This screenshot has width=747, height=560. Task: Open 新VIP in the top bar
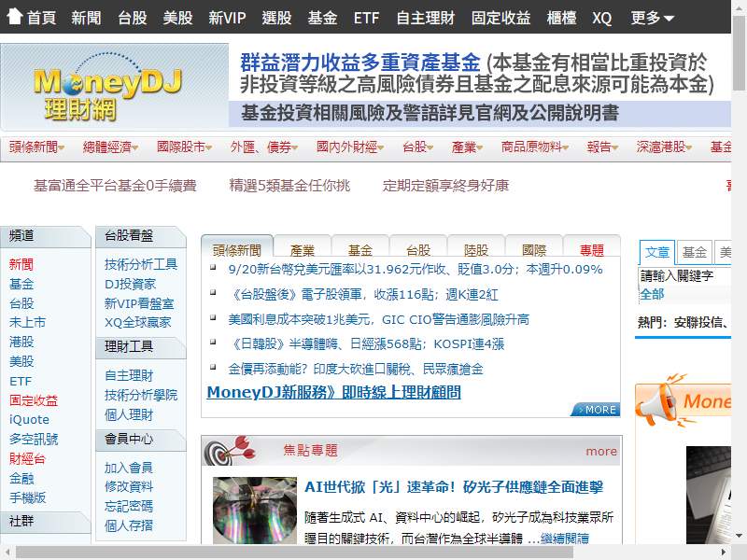pyautogui.click(x=227, y=18)
